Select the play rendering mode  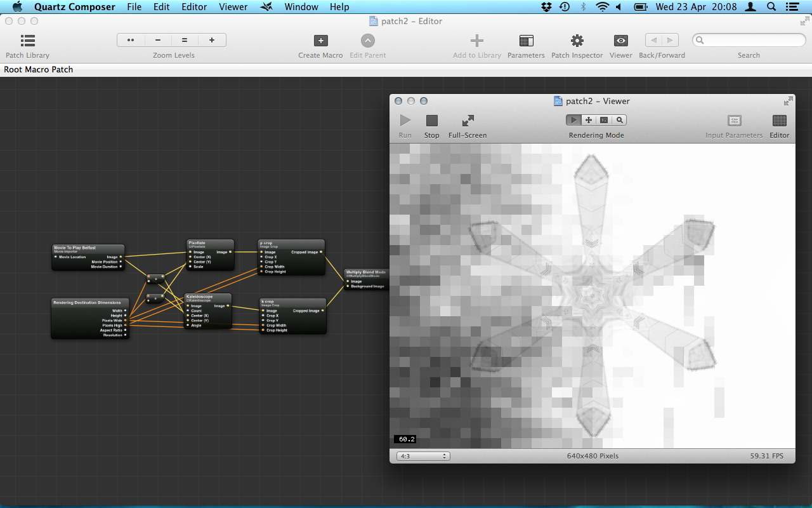(x=573, y=120)
